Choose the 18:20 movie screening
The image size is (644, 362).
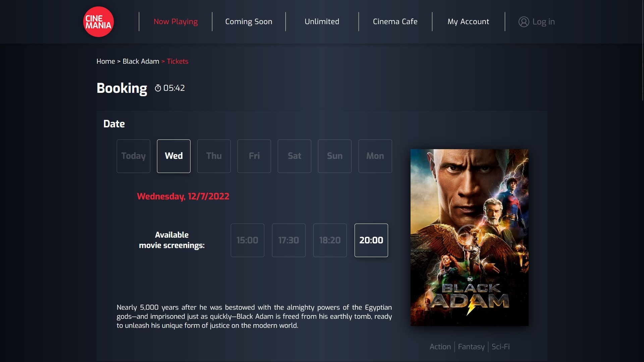(x=330, y=240)
